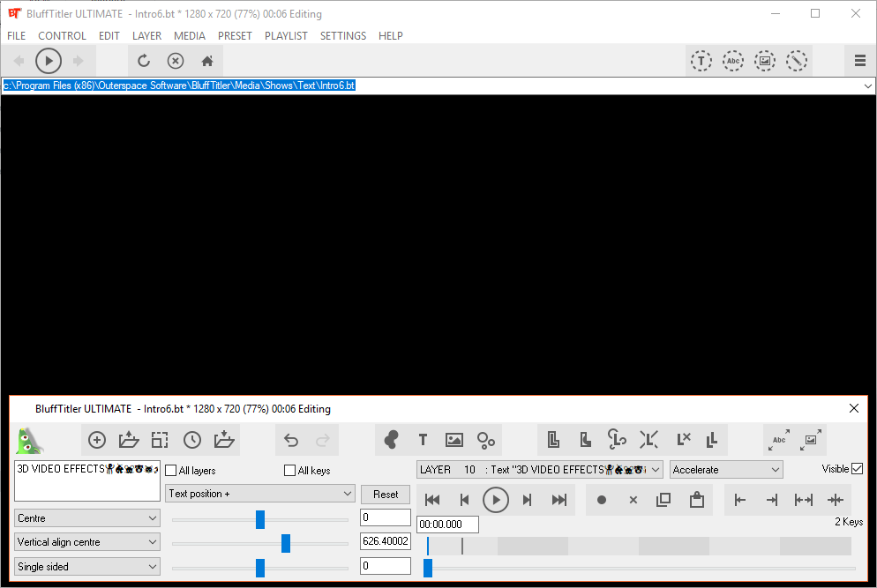
Task: Click the green Bixelangelo mascot icon
Action: 29,441
